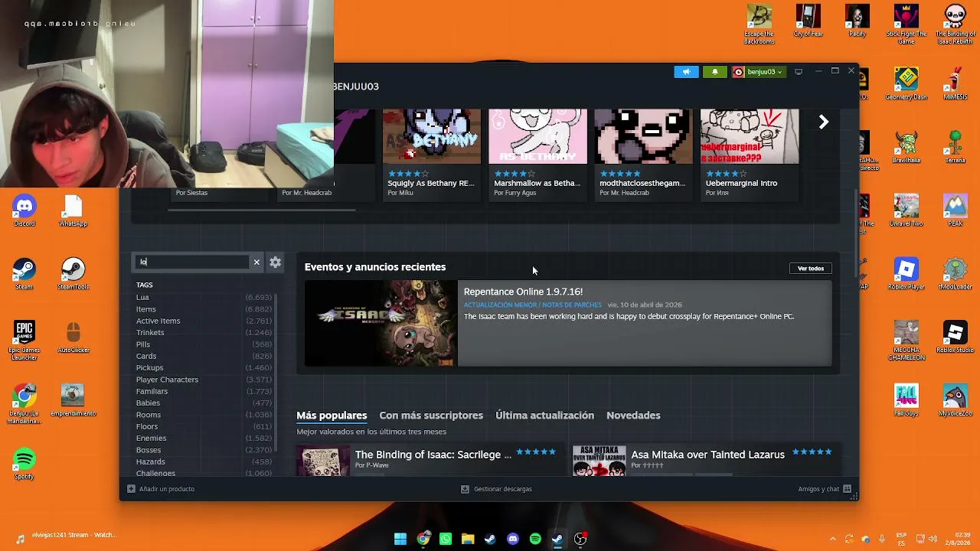Viewport: 980px width, 551px height.
Task: Launch the PEAK desktop shortcut
Action: (955, 210)
